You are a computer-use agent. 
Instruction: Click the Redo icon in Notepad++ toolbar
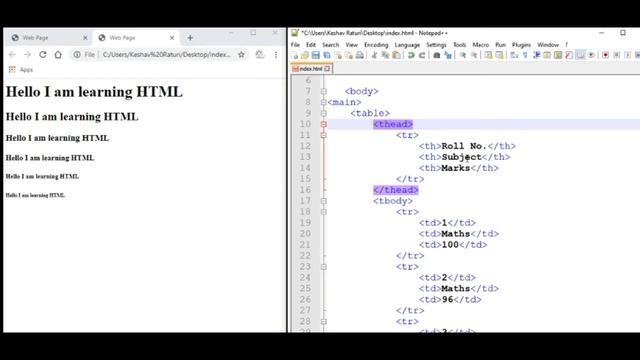click(422, 55)
